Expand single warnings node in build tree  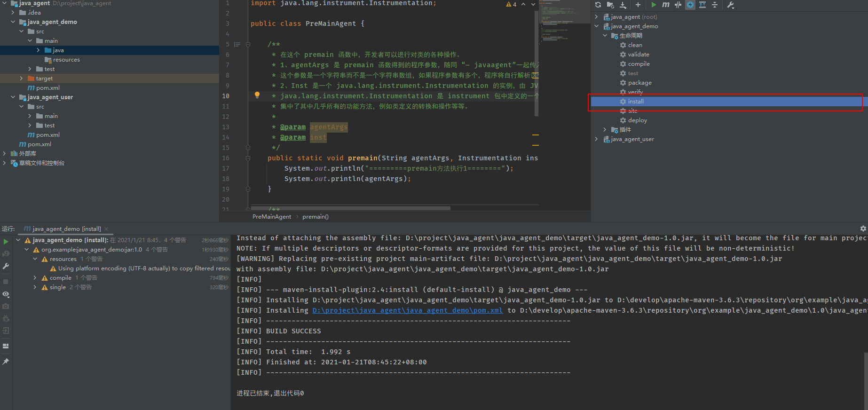[35, 287]
